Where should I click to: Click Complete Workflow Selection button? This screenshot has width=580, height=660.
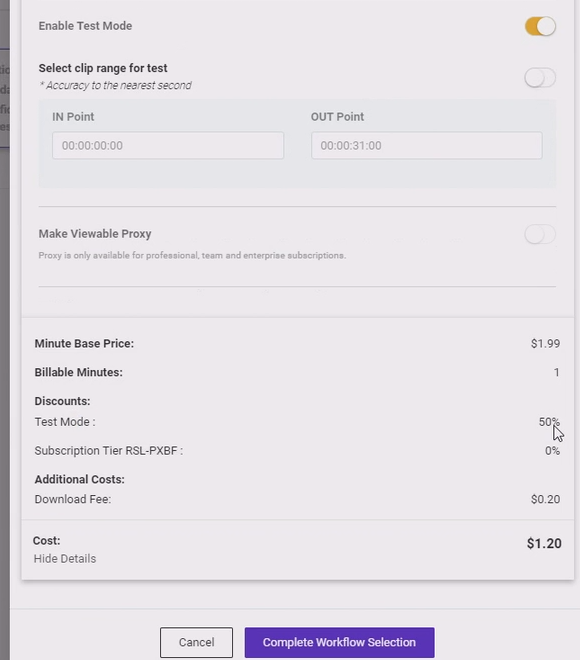coord(339,642)
